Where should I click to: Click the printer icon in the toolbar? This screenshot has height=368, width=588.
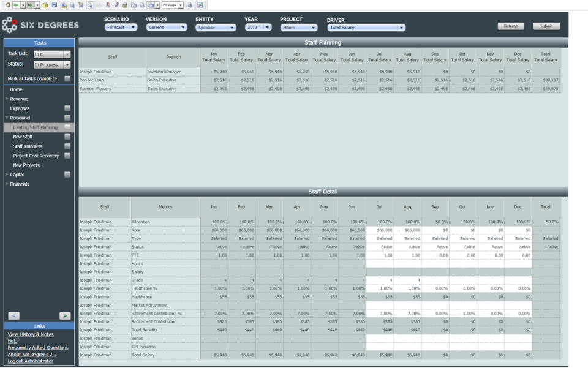[125, 6]
